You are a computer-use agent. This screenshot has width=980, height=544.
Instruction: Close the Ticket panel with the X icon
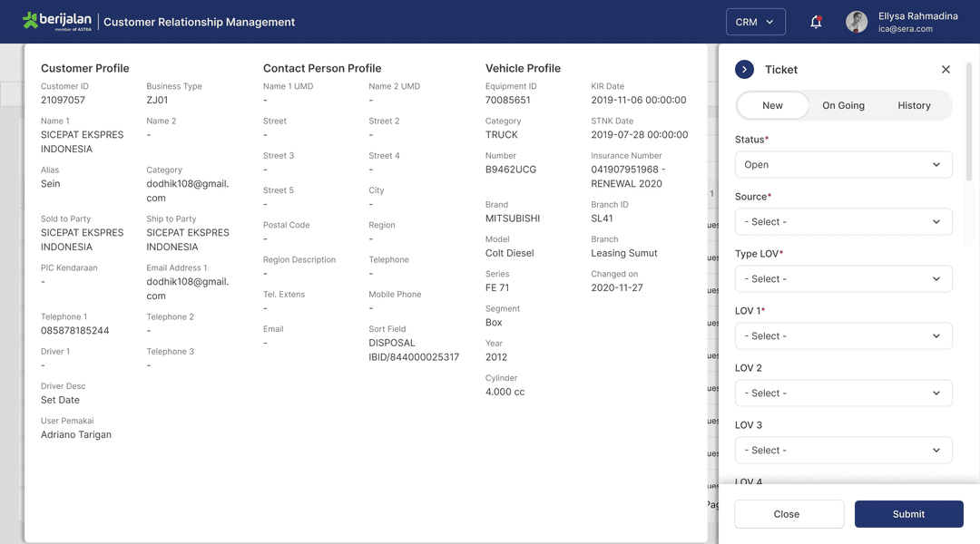pos(946,70)
